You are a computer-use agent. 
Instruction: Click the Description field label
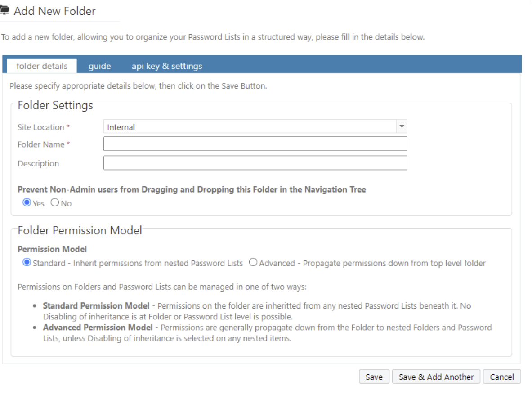(x=38, y=163)
